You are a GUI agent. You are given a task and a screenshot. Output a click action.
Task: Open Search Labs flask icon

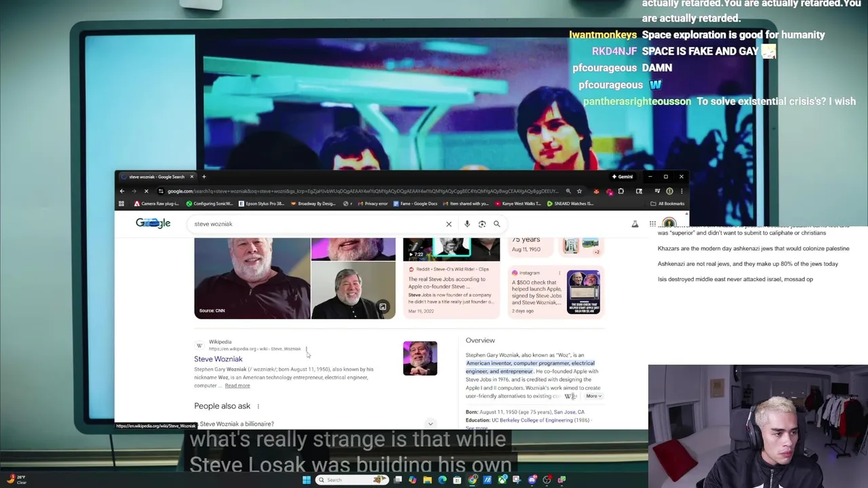point(635,224)
